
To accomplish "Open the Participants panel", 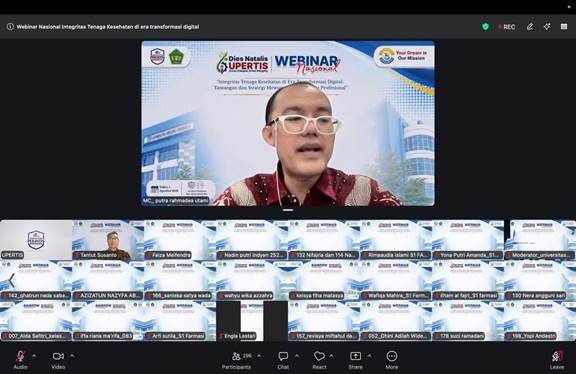I will (x=237, y=360).
